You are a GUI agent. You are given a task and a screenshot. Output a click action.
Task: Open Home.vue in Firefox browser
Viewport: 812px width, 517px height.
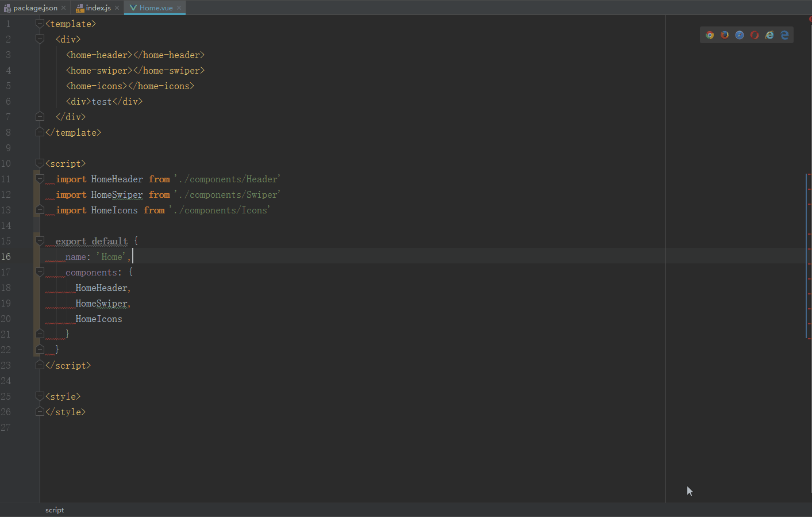coord(724,35)
